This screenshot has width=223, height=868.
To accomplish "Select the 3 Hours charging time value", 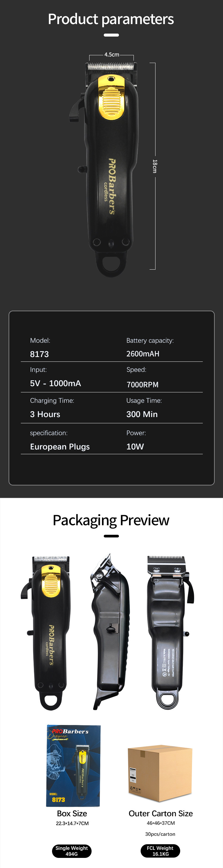I will (45, 414).
